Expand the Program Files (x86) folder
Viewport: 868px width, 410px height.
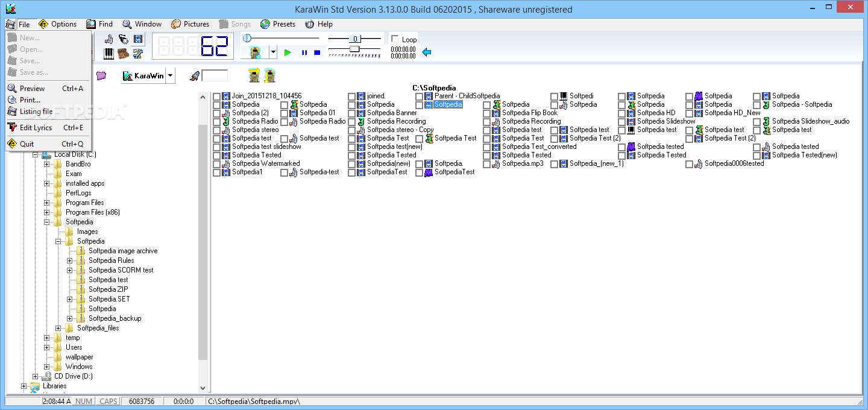(46, 212)
